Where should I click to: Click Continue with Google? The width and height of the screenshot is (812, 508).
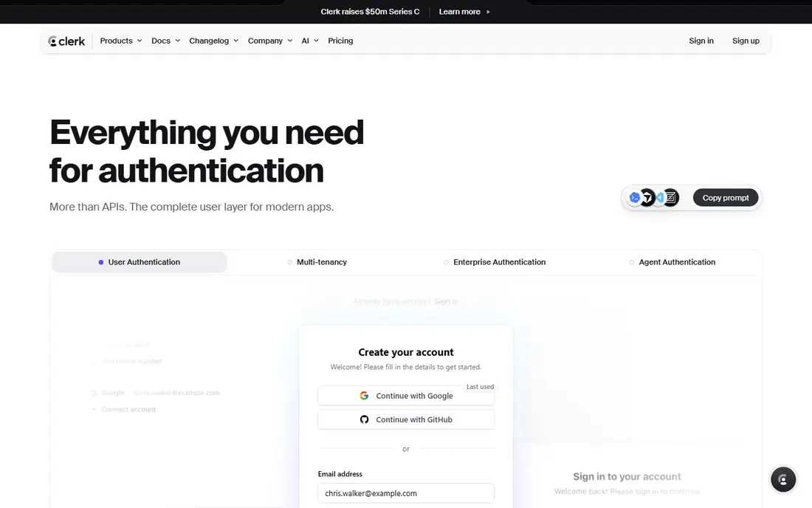pyautogui.click(x=406, y=396)
